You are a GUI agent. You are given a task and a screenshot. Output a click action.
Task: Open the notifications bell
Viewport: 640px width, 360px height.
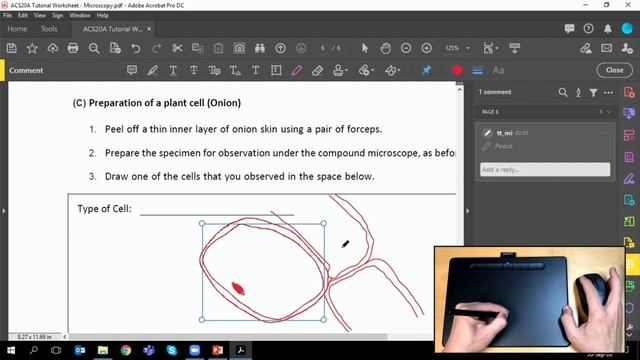608,28
